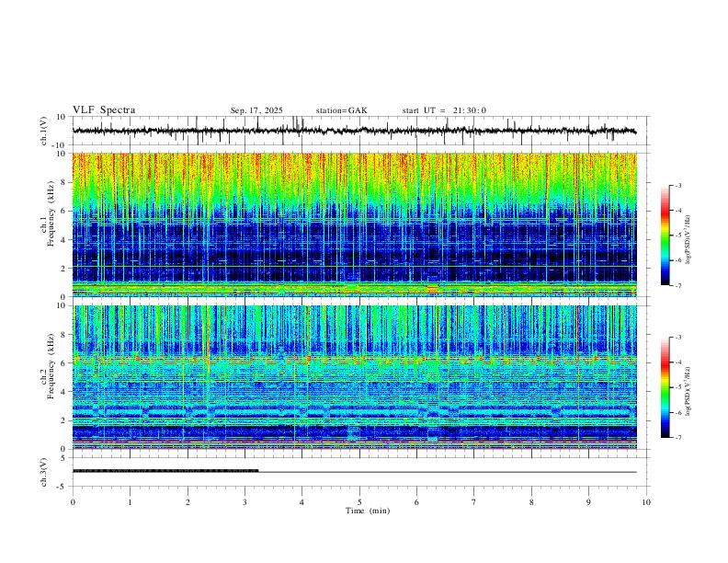
Task: Click the "VLF Spectra" title text
Action: (x=104, y=110)
